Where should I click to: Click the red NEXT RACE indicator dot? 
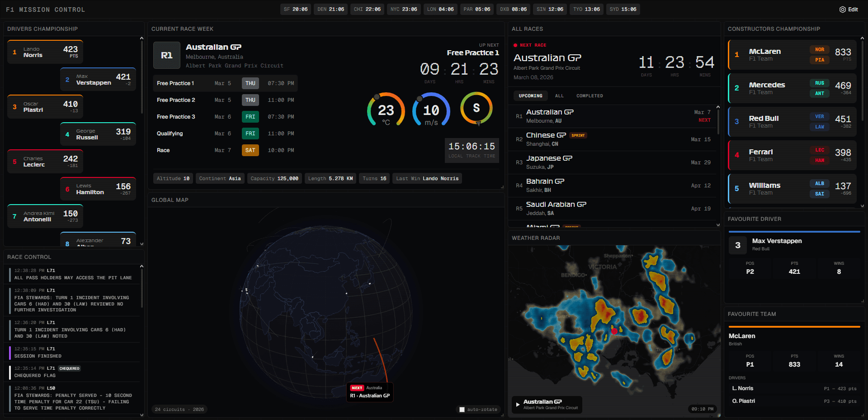point(515,45)
